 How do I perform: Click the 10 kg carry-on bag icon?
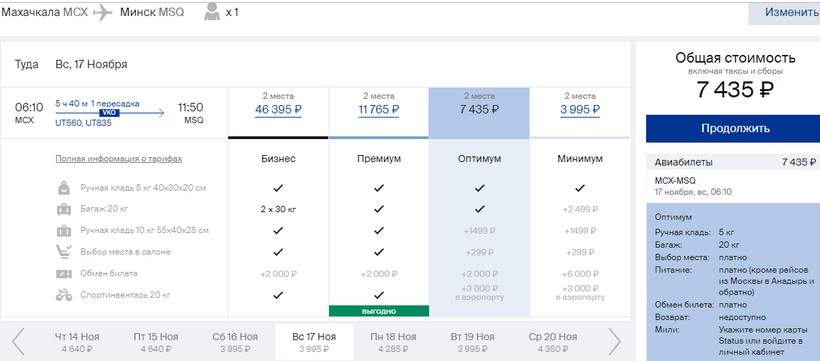tap(64, 231)
